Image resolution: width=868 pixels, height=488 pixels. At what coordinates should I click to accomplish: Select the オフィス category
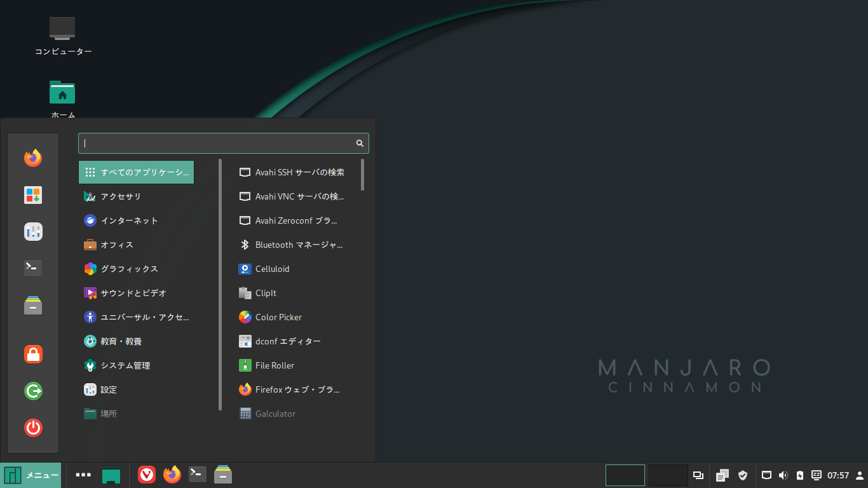[x=136, y=245]
